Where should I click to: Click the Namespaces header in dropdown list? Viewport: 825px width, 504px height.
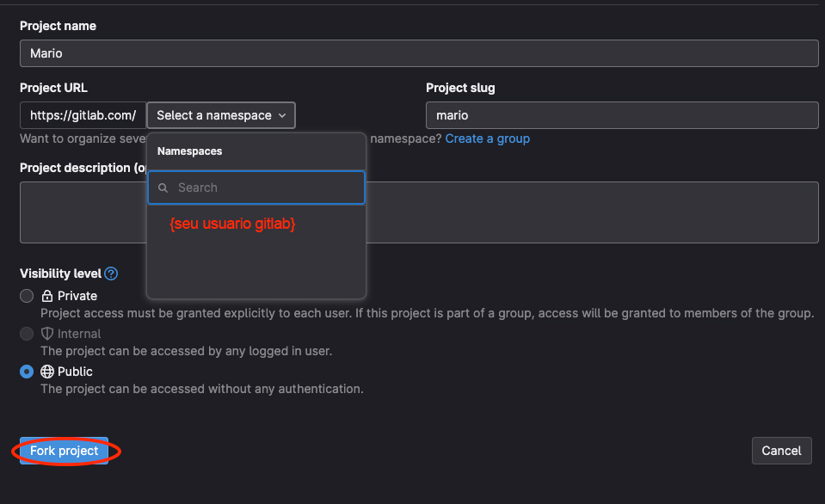pyautogui.click(x=189, y=151)
